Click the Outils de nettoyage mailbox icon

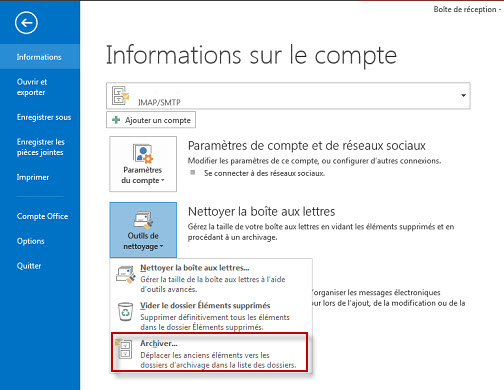pyautogui.click(x=143, y=220)
